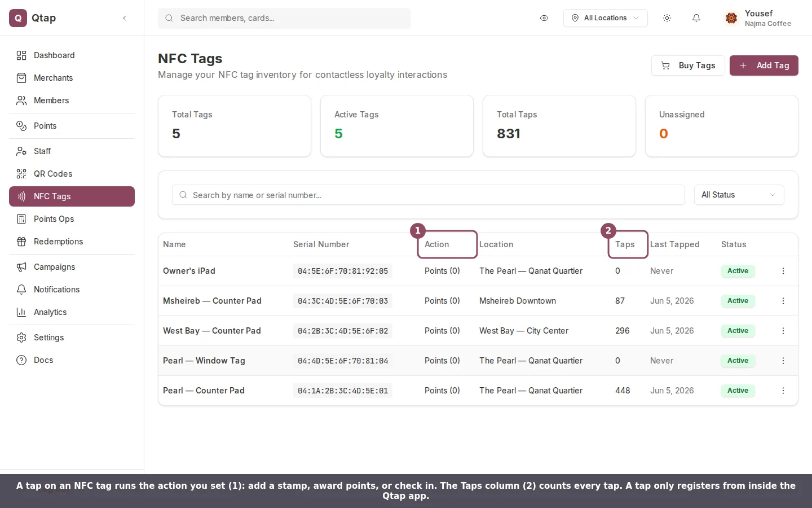This screenshot has width=812, height=508.
Task: Click the Campaigns megaphone icon
Action: click(x=21, y=267)
